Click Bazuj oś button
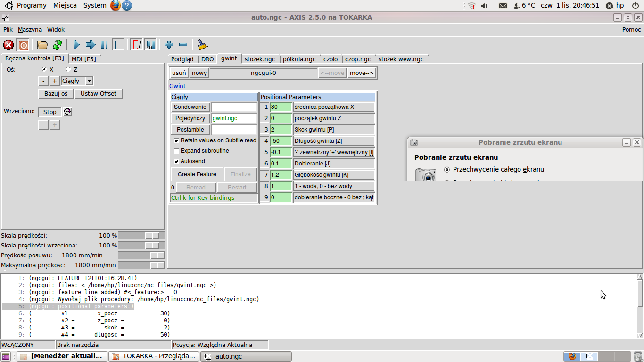644x362 pixels. (x=56, y=94)
